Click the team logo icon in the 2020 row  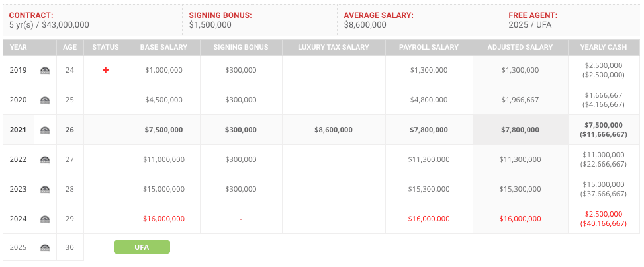[45, 100]
